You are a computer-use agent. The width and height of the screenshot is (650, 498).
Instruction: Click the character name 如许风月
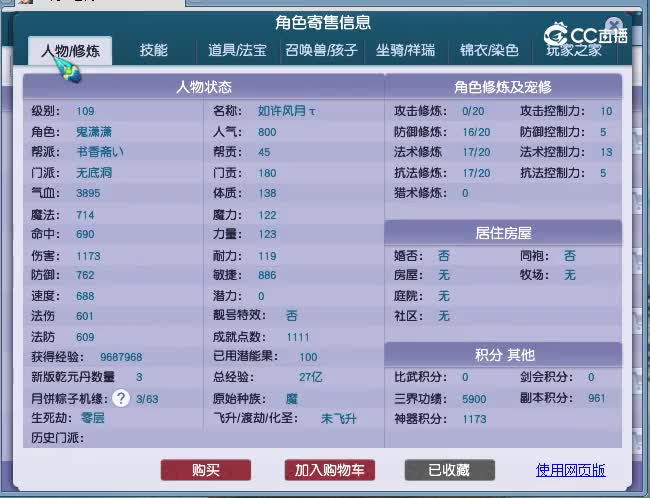click(286, 111)
